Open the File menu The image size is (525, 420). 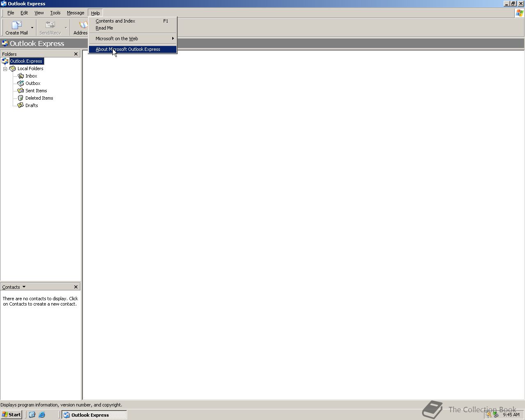pos(11,13)
